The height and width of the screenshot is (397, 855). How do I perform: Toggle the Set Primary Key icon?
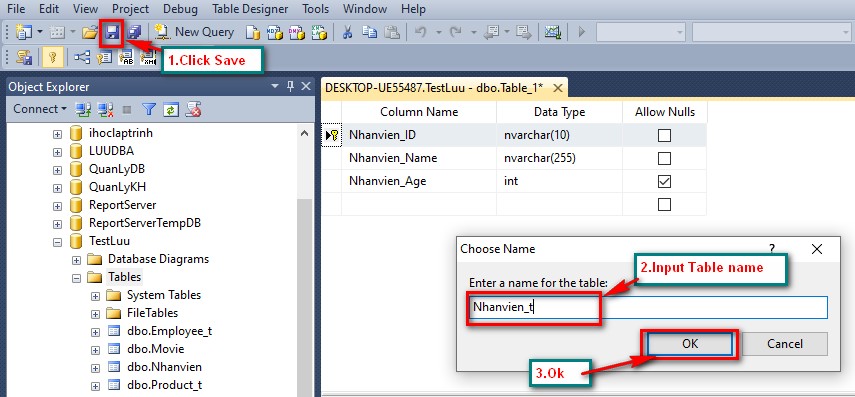tap(52, 57)
